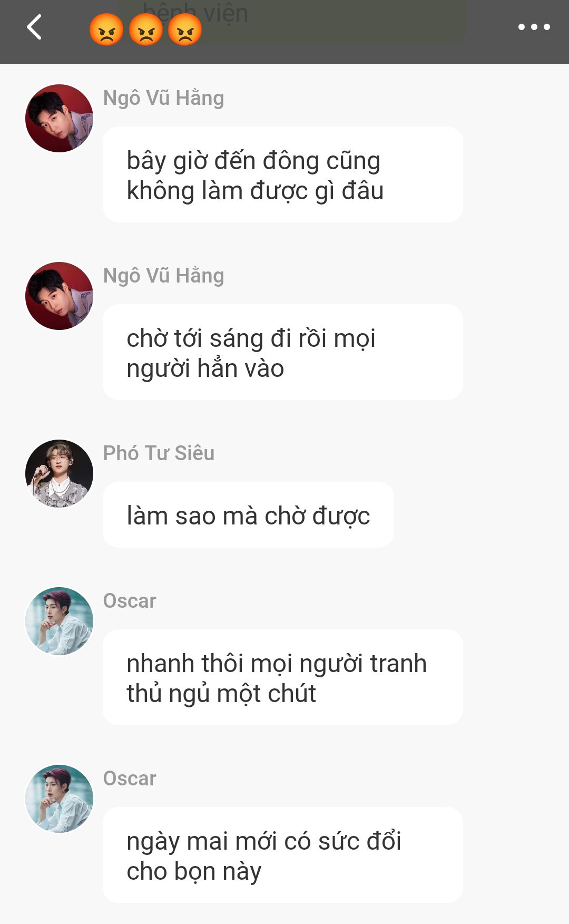Viewport: 569px width, 924px height.
Task: Open the three-dot more options menu
Action: coord(534,27)
